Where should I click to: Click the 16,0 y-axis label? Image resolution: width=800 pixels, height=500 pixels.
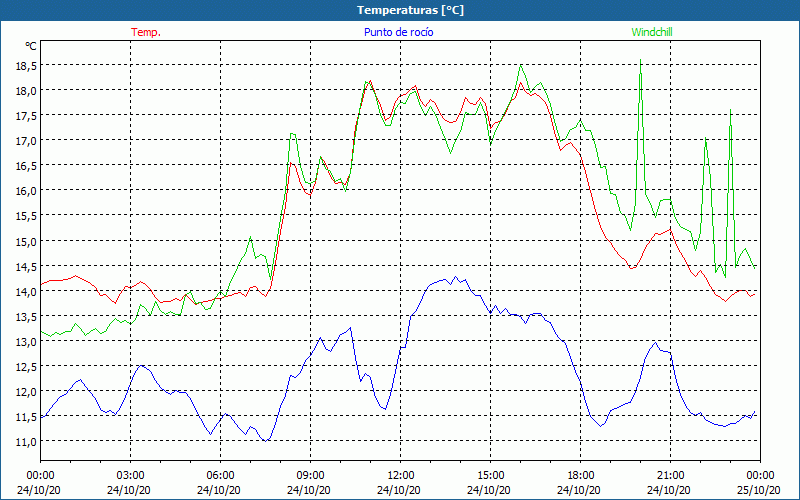point(27,191)
